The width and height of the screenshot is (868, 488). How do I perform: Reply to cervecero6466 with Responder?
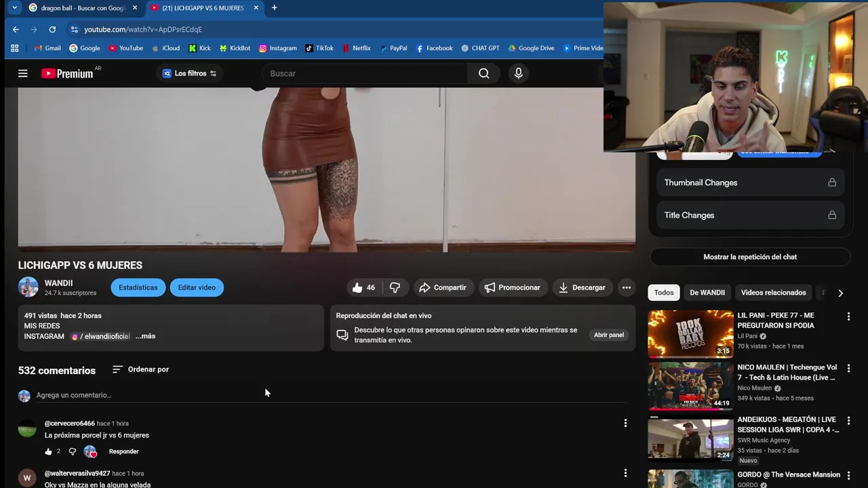point(123,451)
